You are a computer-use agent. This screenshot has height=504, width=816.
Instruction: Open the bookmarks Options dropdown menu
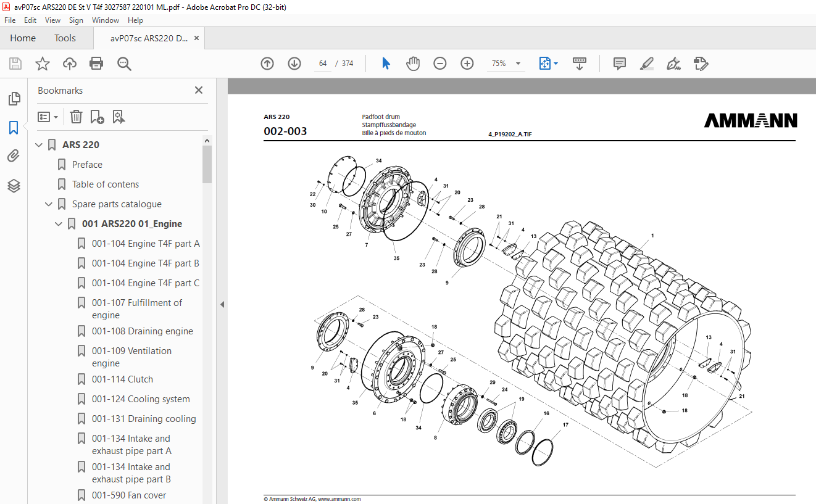pyautogui.click(x=48, y=117)
